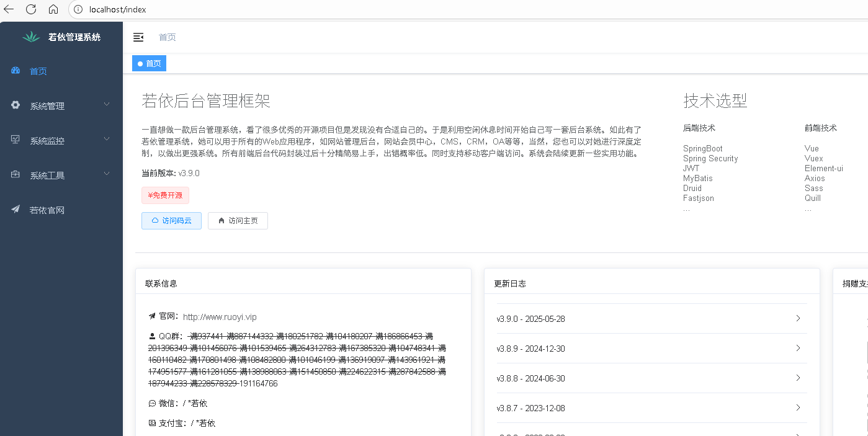Image resolution: width=868 pixels, height=436 pixels.
Task: Click 首页 in the breadcrumb
Action: 167,37
